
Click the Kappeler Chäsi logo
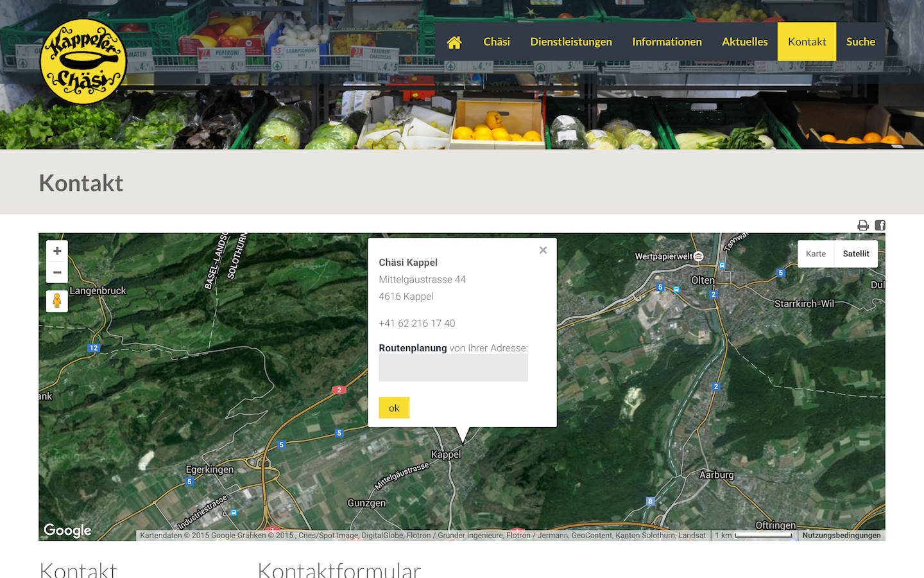[x=83, y=62]
